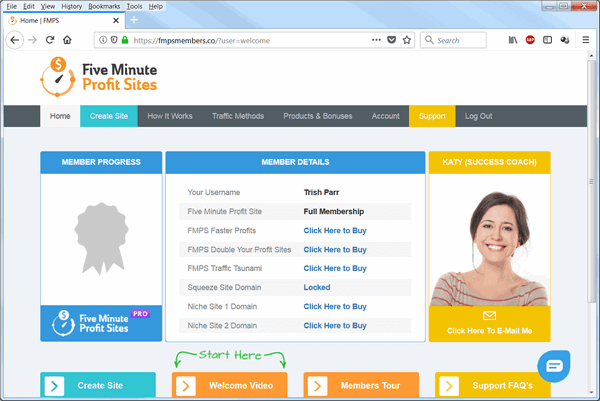This screenshot has height=401, width=600.
Task: Open the browser home icon
Action: tap(67, 40)
